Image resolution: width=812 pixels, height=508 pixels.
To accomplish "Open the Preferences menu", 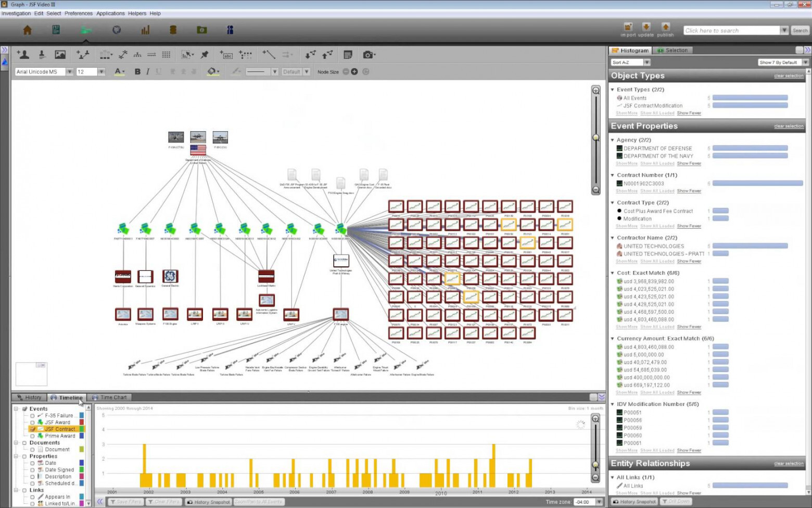I will point(79,14).
